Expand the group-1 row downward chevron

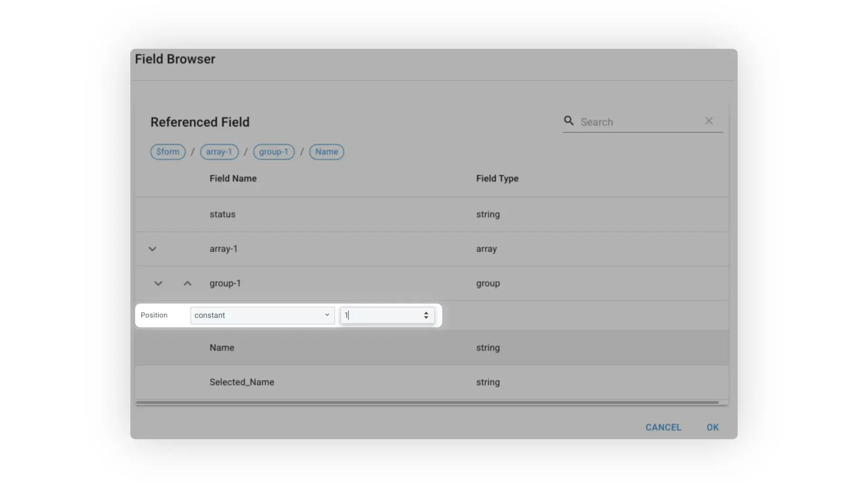pyautogui.click(x=158, y=283)
